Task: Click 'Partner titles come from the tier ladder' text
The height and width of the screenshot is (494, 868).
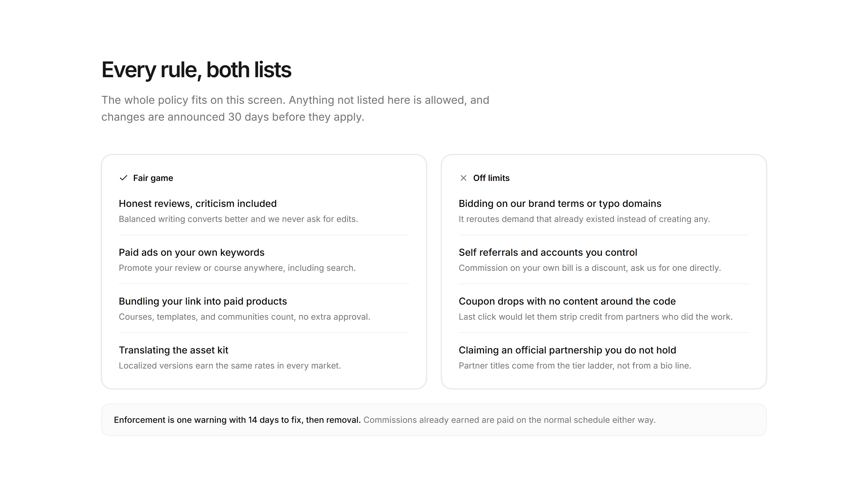Action: (575, 366)
